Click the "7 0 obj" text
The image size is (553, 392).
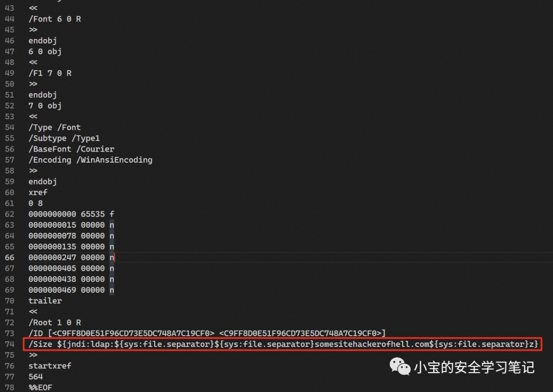coord(45,106)
